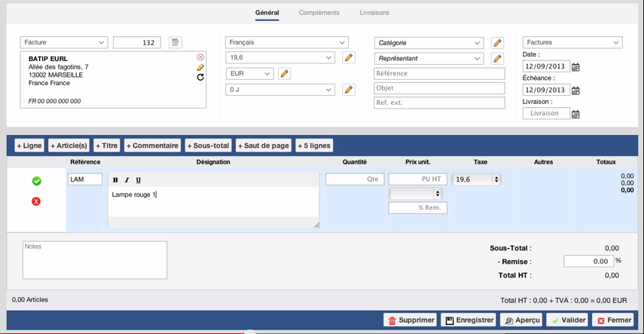This screenshot has height=334, width=644.
Task: Edit Catégorie list with pencil icon
Action: point(497,43)
